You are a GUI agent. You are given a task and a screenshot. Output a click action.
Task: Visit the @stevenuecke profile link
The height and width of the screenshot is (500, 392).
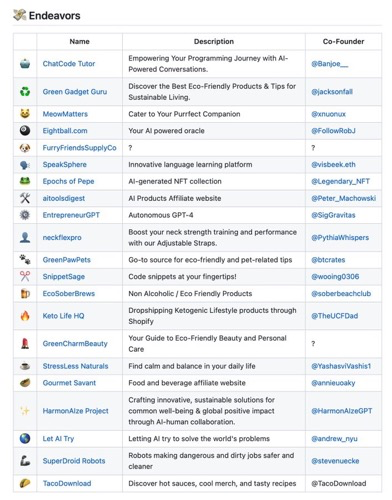[x=335, y=461]
